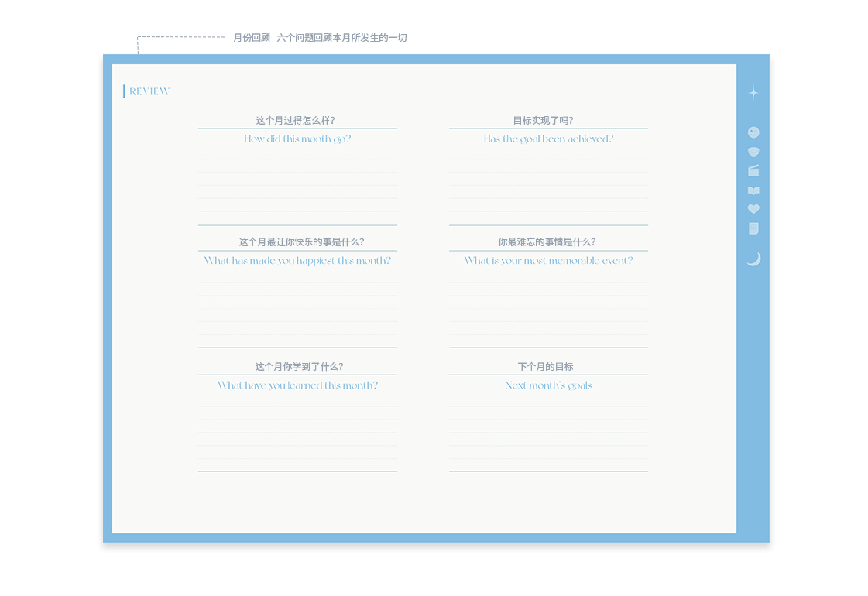This screenshot has width=868, height=596.
Task: Click 'What is your most memorable event?'
Action: click(x=548, y=261)
